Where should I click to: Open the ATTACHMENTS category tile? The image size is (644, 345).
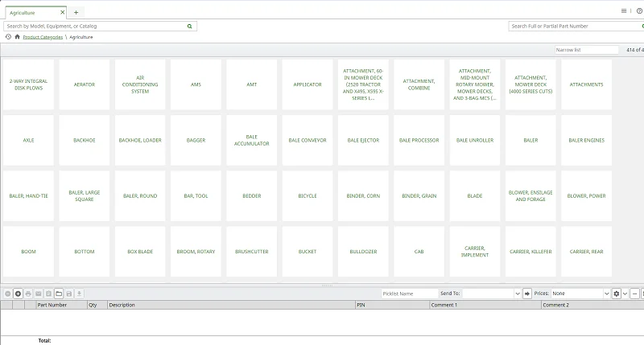pyautogui.click(x=587, y=84)
